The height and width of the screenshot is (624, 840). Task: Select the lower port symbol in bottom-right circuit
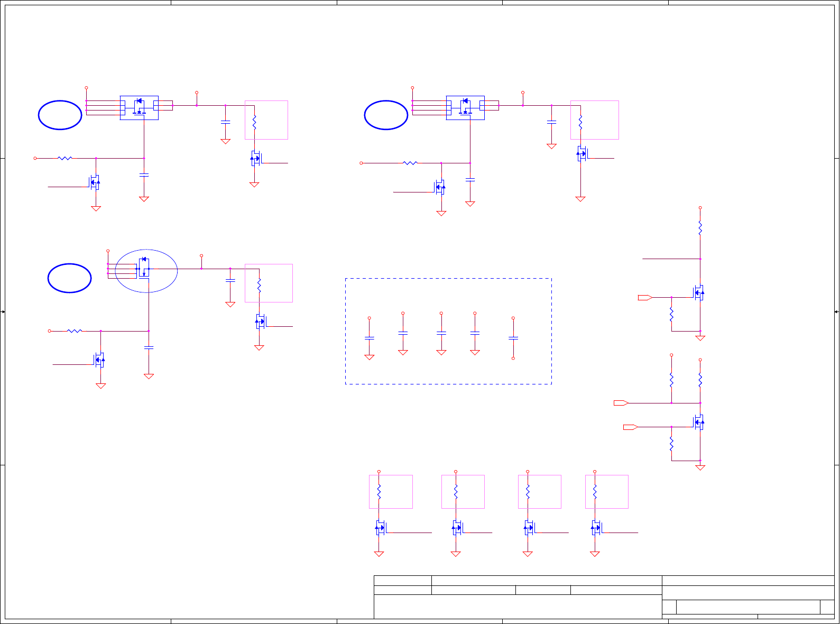631,427
